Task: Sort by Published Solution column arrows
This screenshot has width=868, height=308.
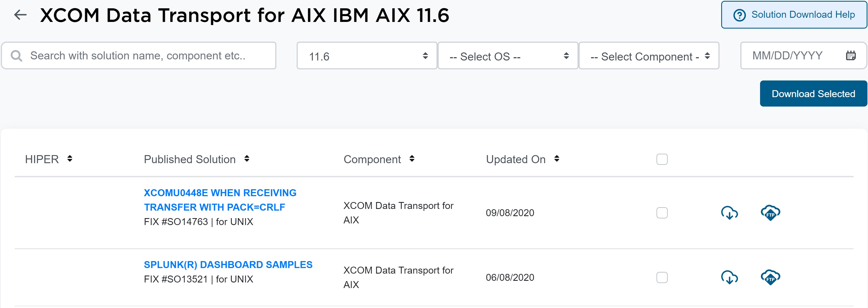Action: (x=247, y=159)
